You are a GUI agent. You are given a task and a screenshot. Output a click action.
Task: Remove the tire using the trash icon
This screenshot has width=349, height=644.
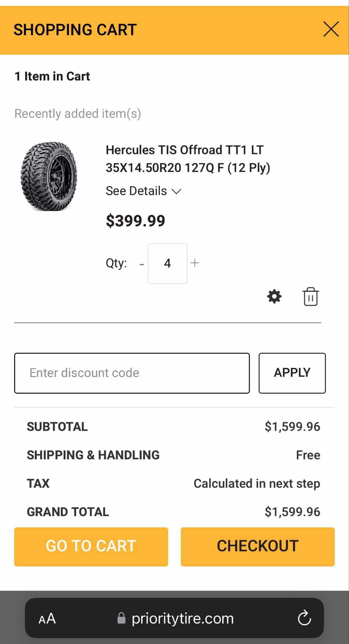coord(311,296)
